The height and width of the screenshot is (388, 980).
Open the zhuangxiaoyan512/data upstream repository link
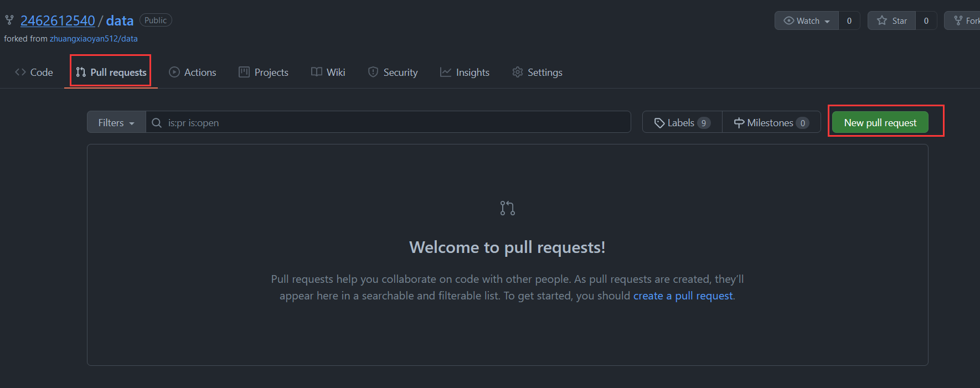[94, 39]
